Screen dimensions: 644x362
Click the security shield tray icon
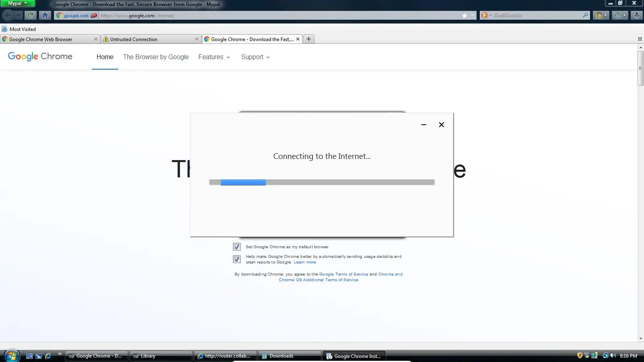pos(580,356)
